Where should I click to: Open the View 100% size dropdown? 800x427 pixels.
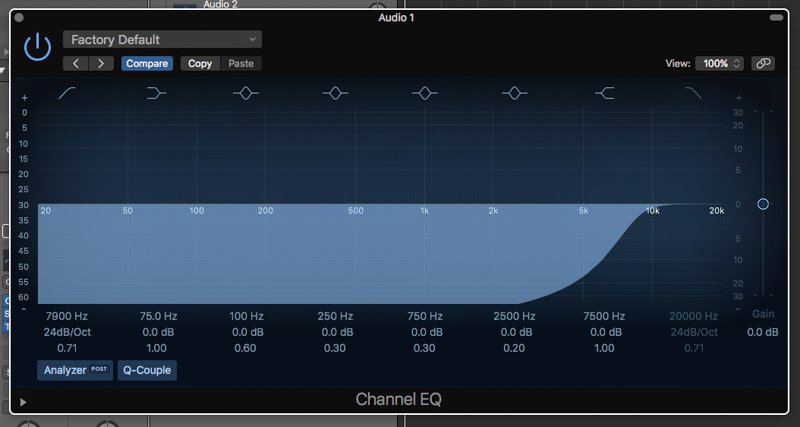[x=719, y=64]
